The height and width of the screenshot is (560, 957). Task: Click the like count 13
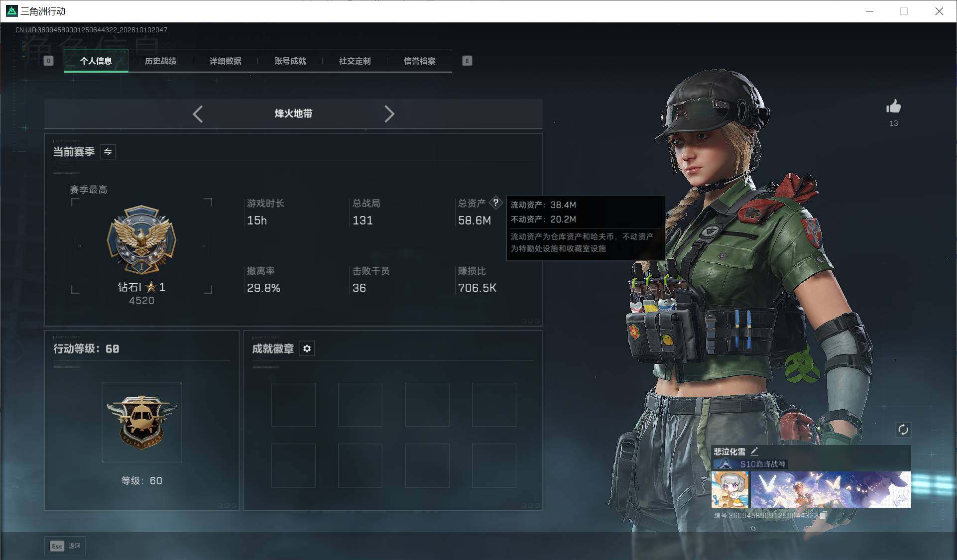click(894, 123)
